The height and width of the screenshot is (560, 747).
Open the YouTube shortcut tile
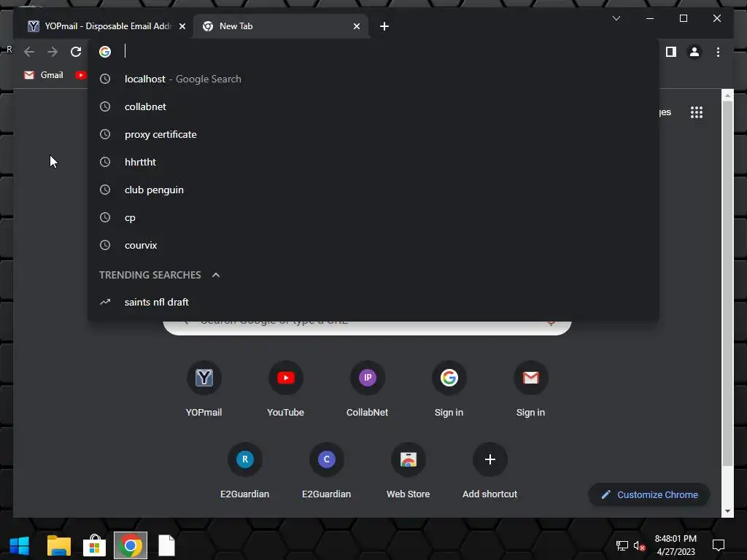[x=285, y=389]
